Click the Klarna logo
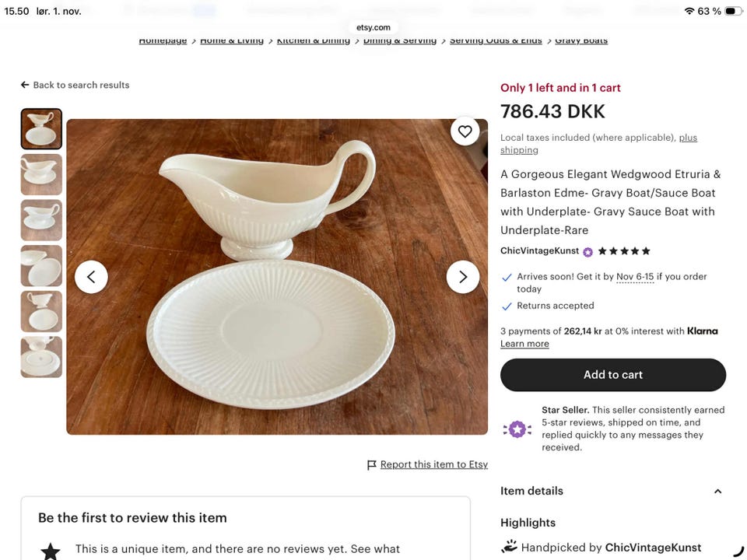 point(702,331)
